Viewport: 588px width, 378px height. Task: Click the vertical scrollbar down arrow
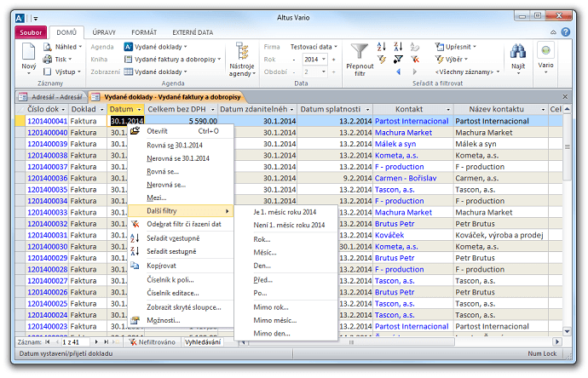[567, 331]
